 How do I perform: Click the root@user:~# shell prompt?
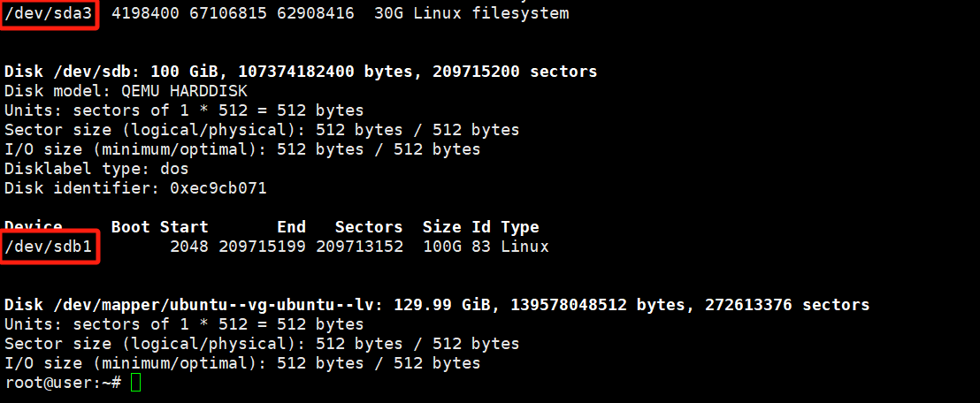click(x=62, y=383)
